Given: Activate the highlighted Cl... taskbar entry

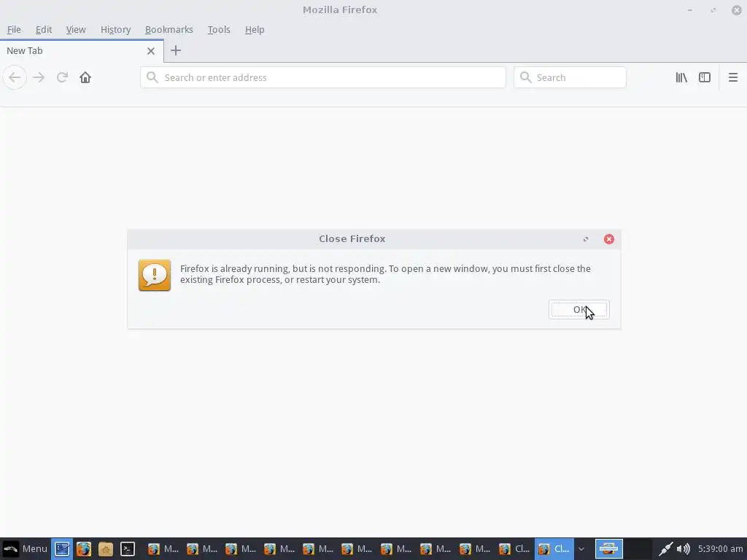Looking at the screenshot, I should 554,549.
